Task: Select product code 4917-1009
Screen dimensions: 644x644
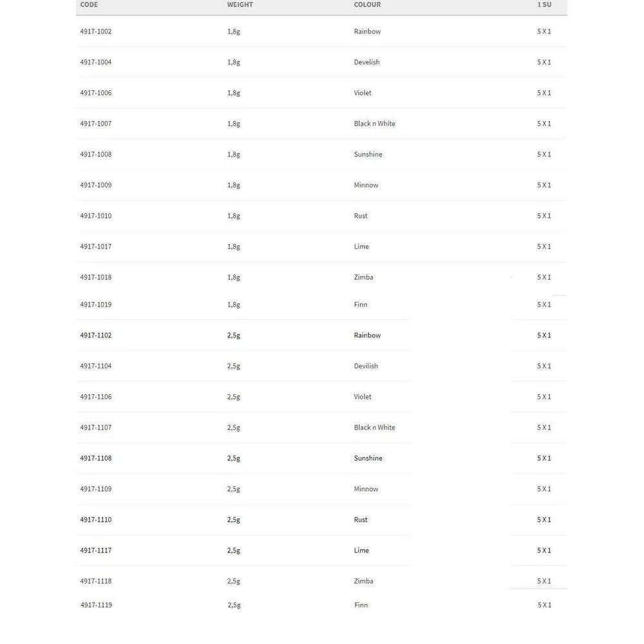Action: [x=96, y=185]
